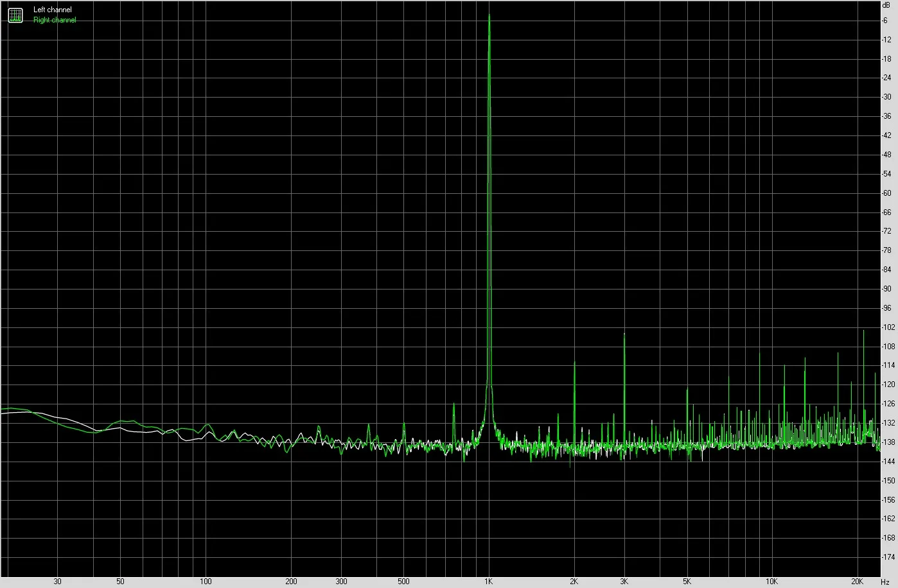Click the "3K" frequency axis label
The height and width of the screenshot is (588, 898).
pyautogui.click(x=624, y=582)
